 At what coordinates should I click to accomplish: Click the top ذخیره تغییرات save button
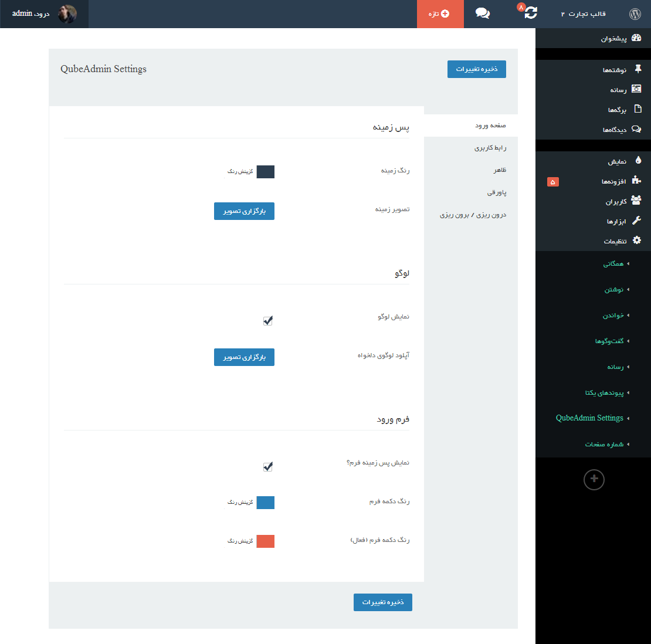point(476,69)
